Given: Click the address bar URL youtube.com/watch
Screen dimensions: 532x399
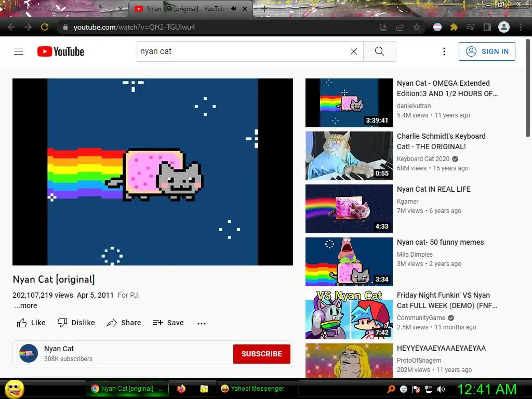Looking at the screenshot, I should pyautogui.click(x=135, y=27).
